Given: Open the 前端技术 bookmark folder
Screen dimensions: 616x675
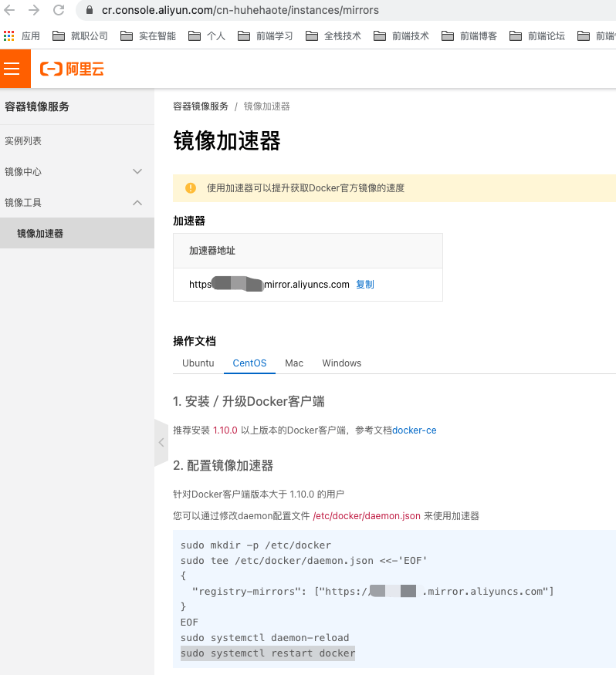Looking at the screenshot, I should [401, 36].
